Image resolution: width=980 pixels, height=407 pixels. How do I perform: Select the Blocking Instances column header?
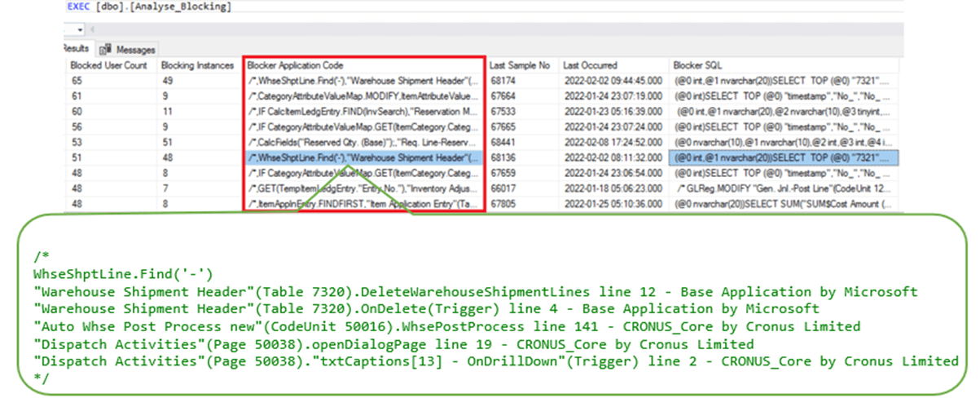click(199, 65)
